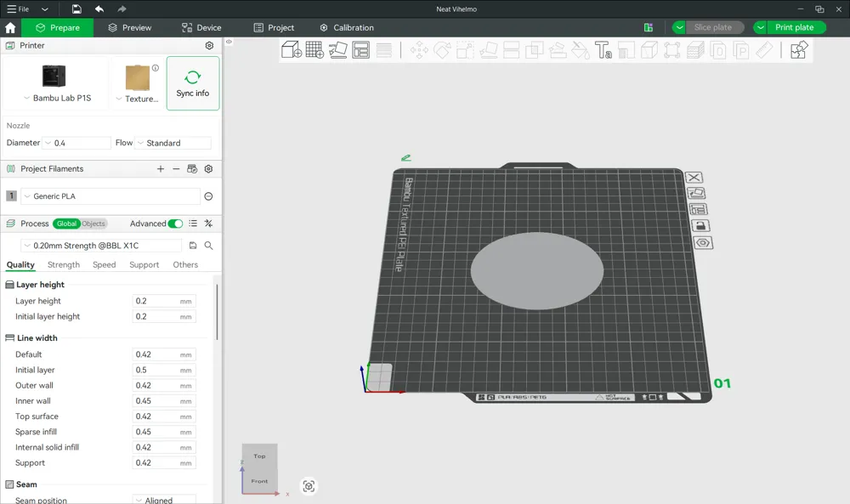Open the Slice plate dropdown arrow
Image resolution: width=850 pixels, height=504 pixels.
point(679,28)
